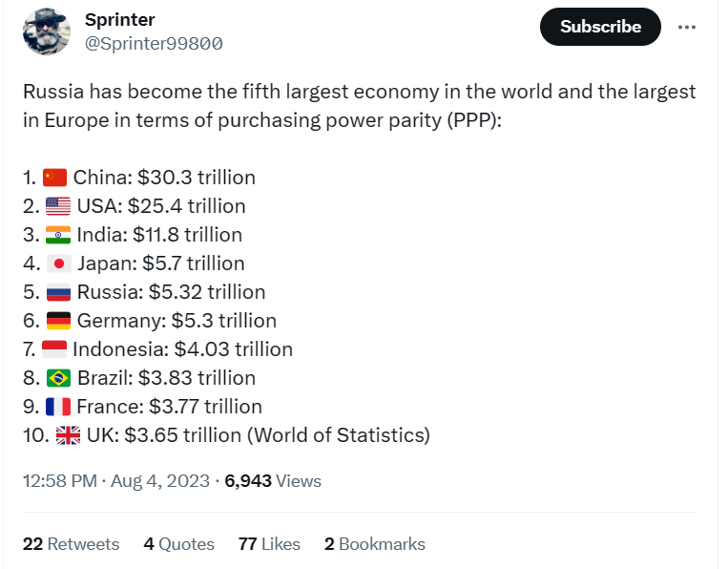
Task: Open the @Sprinter99800 handle link
Action: (x=155, y=43)
